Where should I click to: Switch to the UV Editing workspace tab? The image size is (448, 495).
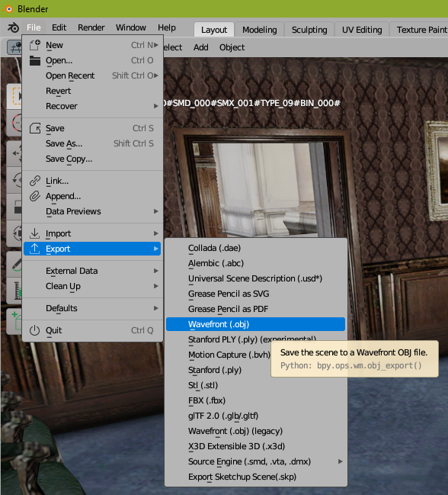point(362,30)
